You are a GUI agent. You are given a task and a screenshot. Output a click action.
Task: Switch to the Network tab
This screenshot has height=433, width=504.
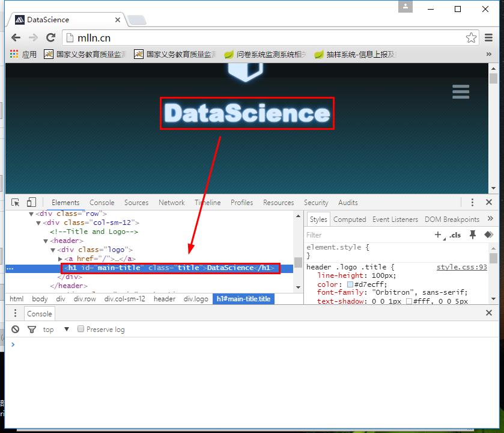tap(172, 203)
